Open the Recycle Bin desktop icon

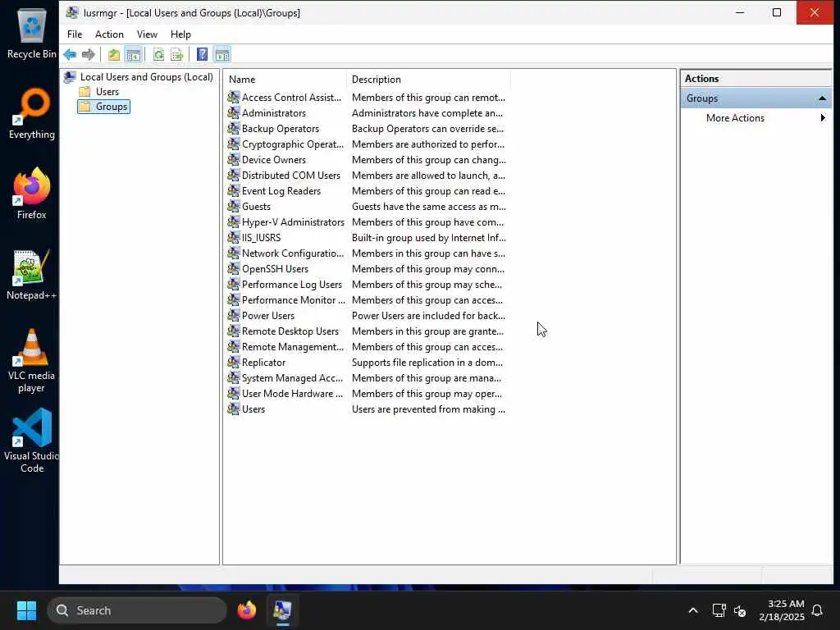coord(32,33)
